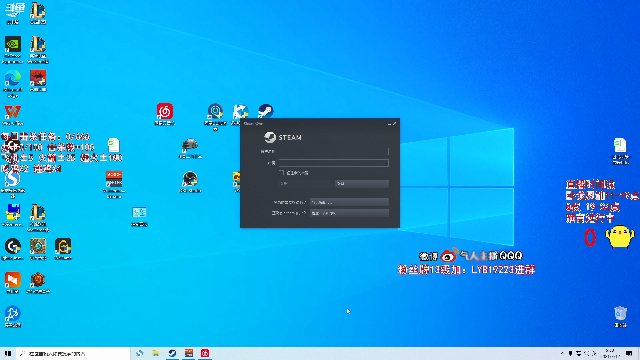The image size is (640, 360).
Task: Open the blue circular shortcut above taskbar
Action: 13,316
